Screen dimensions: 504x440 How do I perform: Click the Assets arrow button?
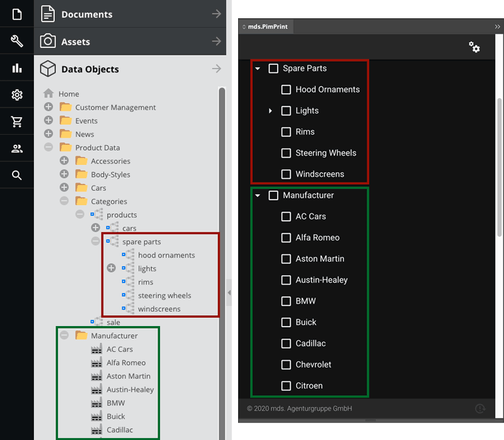pos(217,41)
